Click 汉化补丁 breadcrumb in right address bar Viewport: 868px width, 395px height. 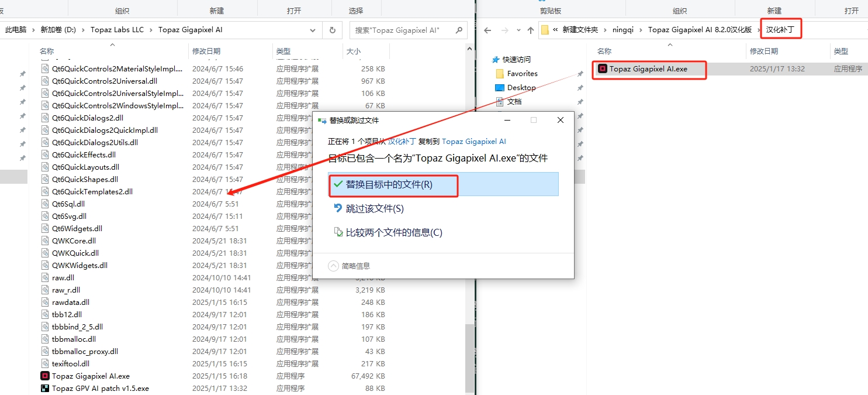(x=780, y=30)
